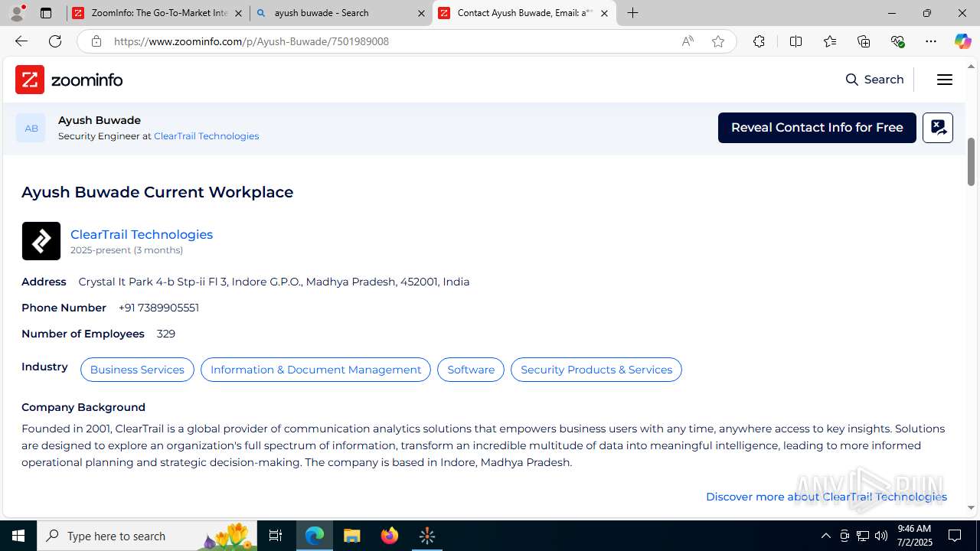The image size is (980, 551).
Task: Click Microsoft Edge taskbar icon
Action: pyautogui.click(x=315, y=536)
